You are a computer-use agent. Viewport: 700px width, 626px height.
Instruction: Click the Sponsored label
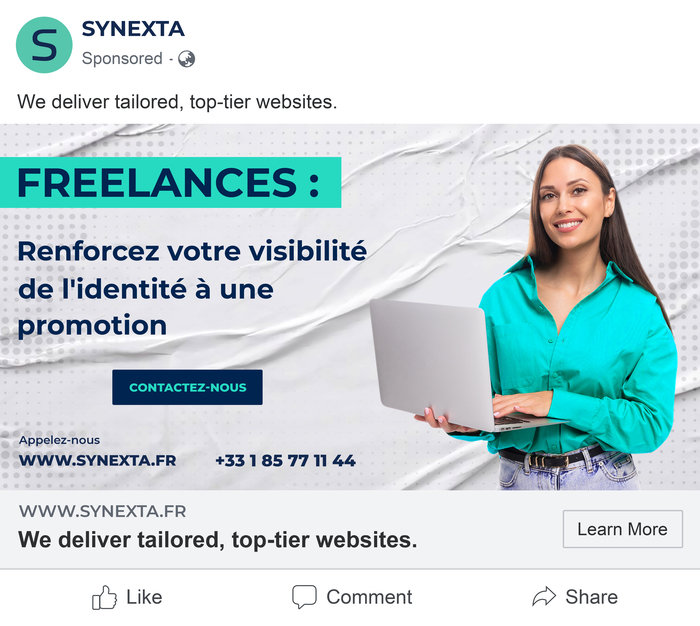(x=122, y=58)
